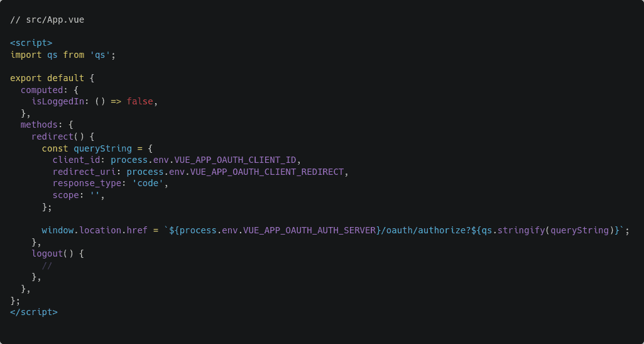Click 'isLoggedIn' property name
The height and width of the screenshot is (344, 644).
coord(58,101)
